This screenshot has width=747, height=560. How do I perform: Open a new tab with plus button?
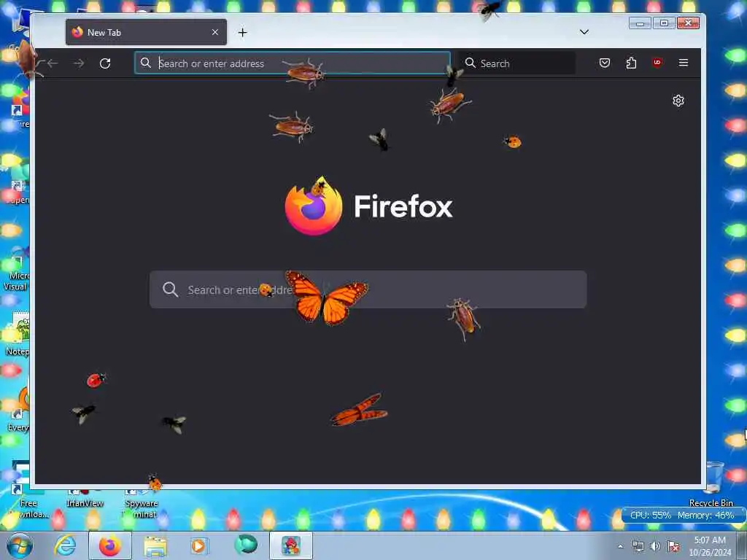click(x=242, y=32)
